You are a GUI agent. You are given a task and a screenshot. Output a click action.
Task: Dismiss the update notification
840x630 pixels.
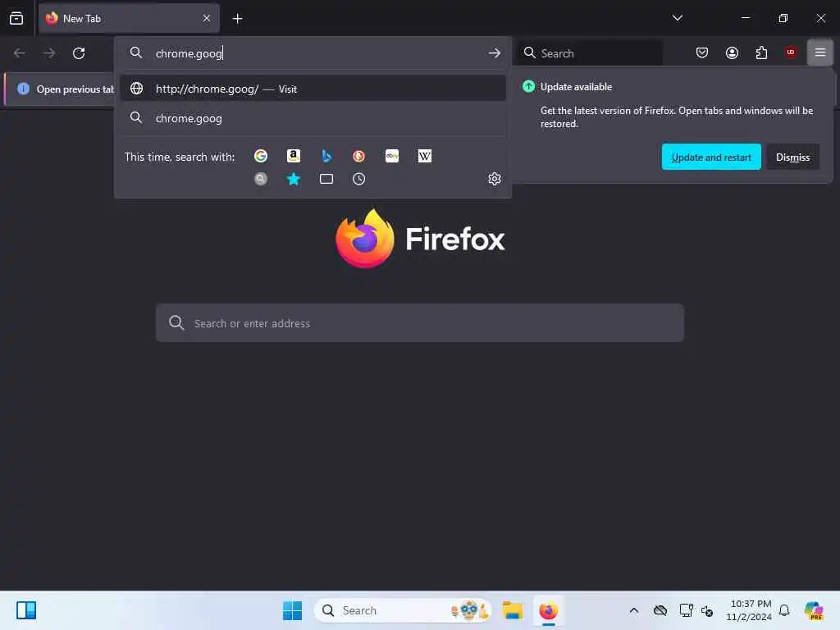pyautogui.click(x=792, y=157)
